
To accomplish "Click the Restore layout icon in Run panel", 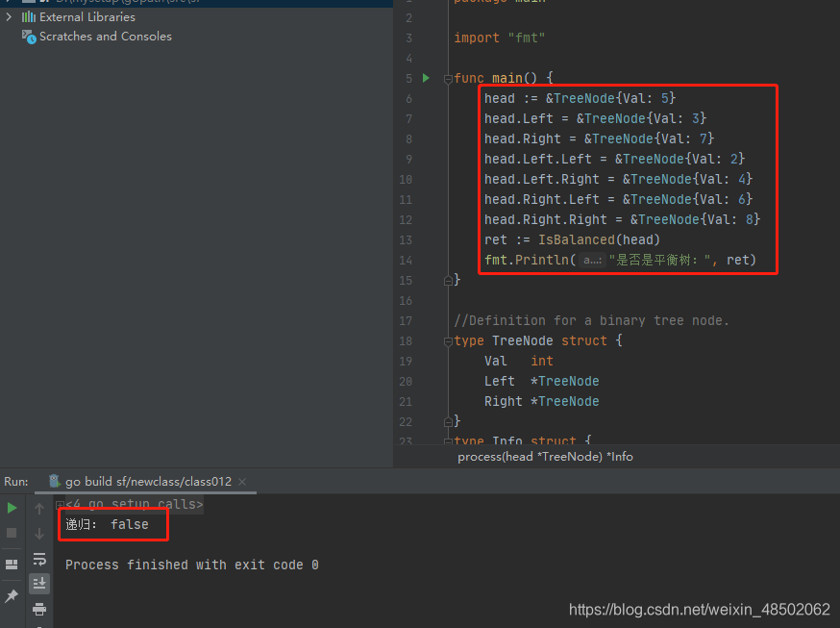I will pyautogui.click(x=12, y=565).
